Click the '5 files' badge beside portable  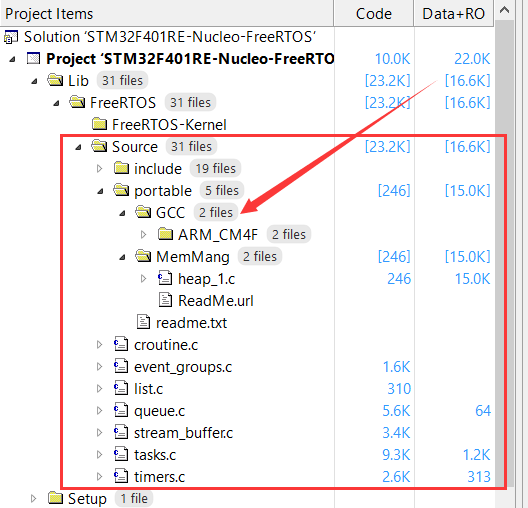222,191
